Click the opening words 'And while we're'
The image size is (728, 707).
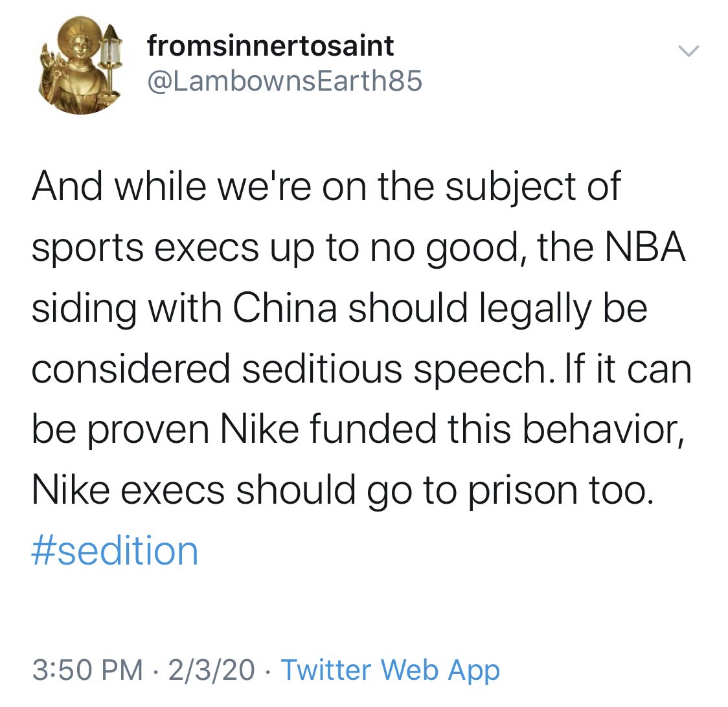click(172, 186)
